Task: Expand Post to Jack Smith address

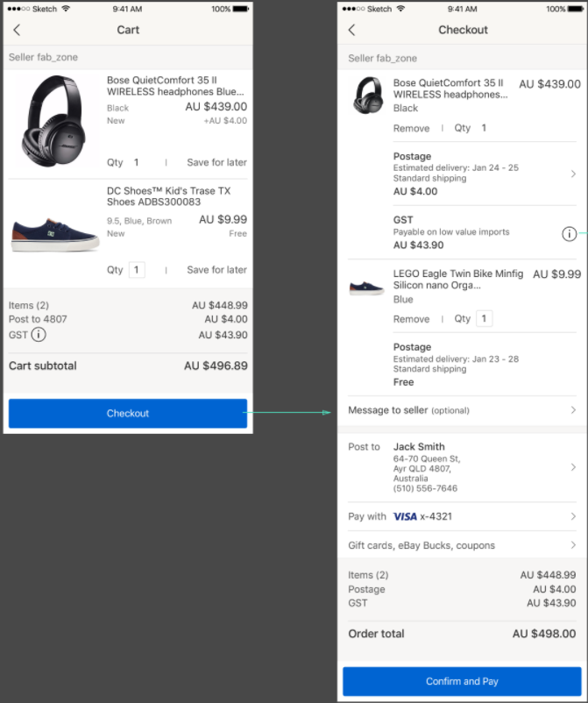Action: click(x=573, y=467)
